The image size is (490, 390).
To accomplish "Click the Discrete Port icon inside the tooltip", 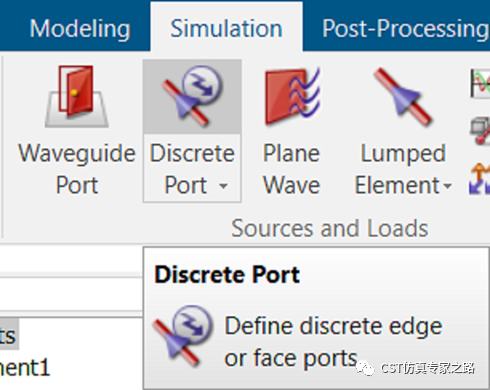I will coord(182,336).
